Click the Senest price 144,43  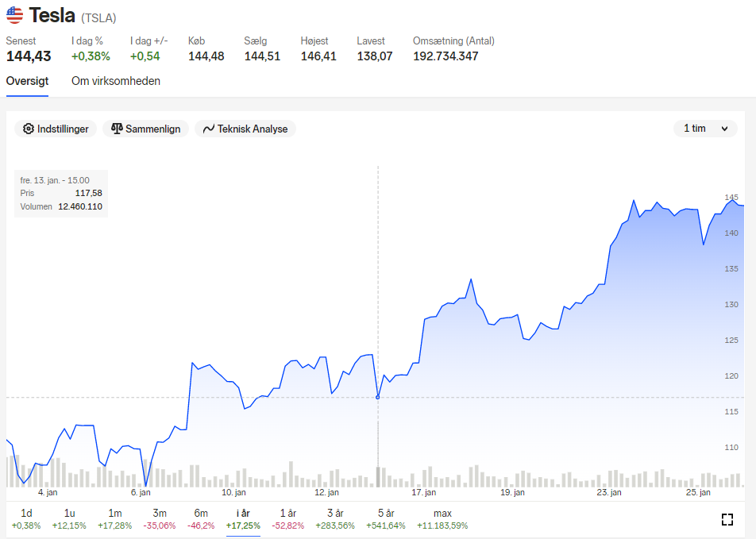[x=29, y=56]
